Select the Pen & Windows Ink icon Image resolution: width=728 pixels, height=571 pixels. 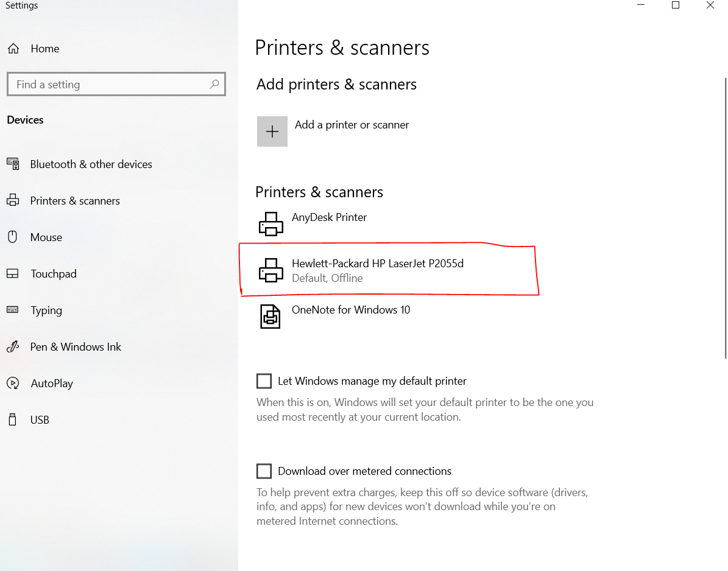point(13,346)
